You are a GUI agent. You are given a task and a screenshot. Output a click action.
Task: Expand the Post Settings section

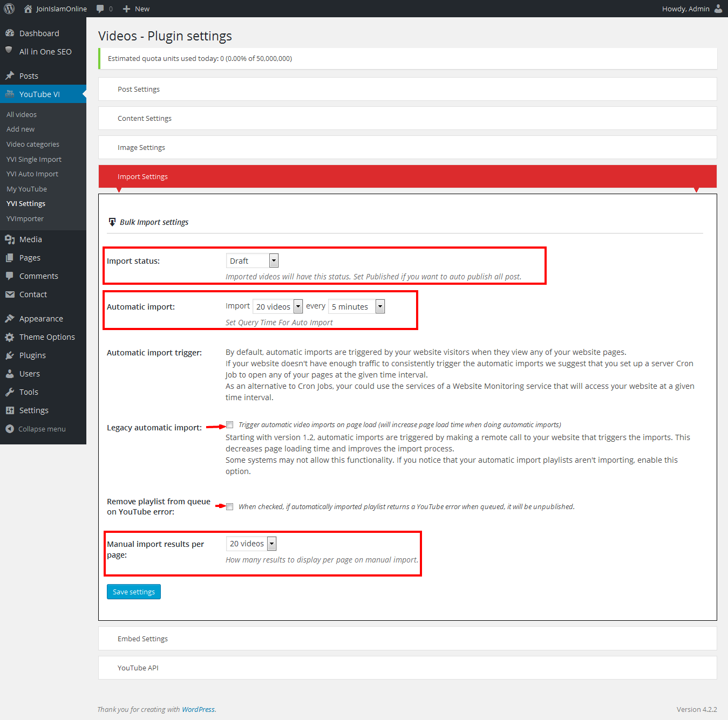click(x=139, y=90)
